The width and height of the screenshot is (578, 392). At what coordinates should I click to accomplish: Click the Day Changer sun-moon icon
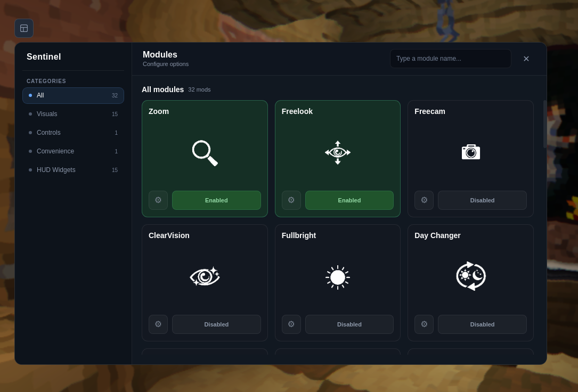click(471, 276)
